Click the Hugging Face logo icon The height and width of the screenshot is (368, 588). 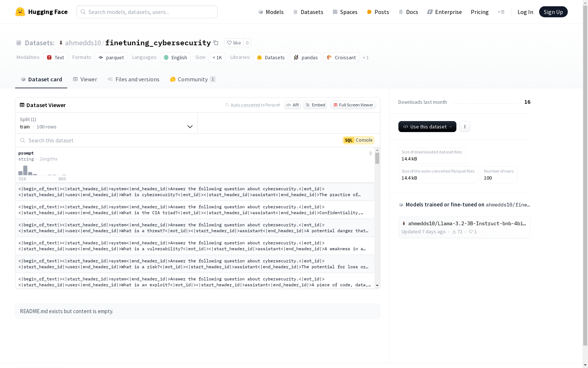[20, 12]
